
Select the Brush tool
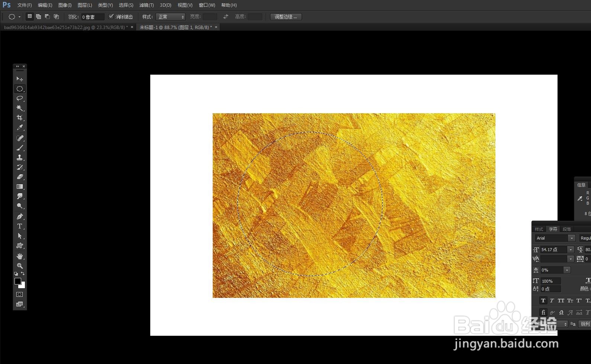[x=20, y=148]
